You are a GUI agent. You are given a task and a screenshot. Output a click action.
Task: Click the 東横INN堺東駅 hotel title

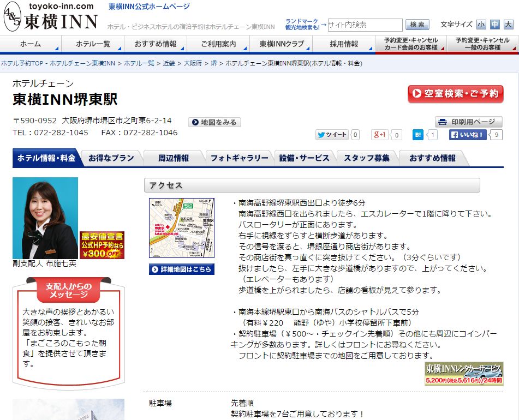click(x=65, y=99)
